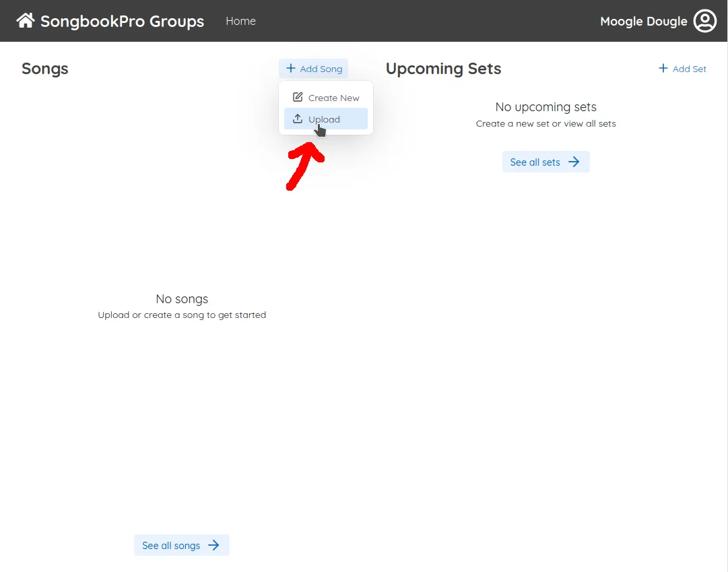The image size is (728, 572).
Task: Click the arrow icon inside See all sets
Action: click(574, 162)
